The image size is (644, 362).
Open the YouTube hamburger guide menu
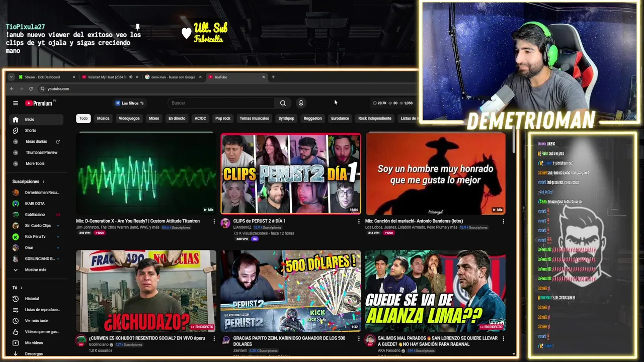(16, 103)
